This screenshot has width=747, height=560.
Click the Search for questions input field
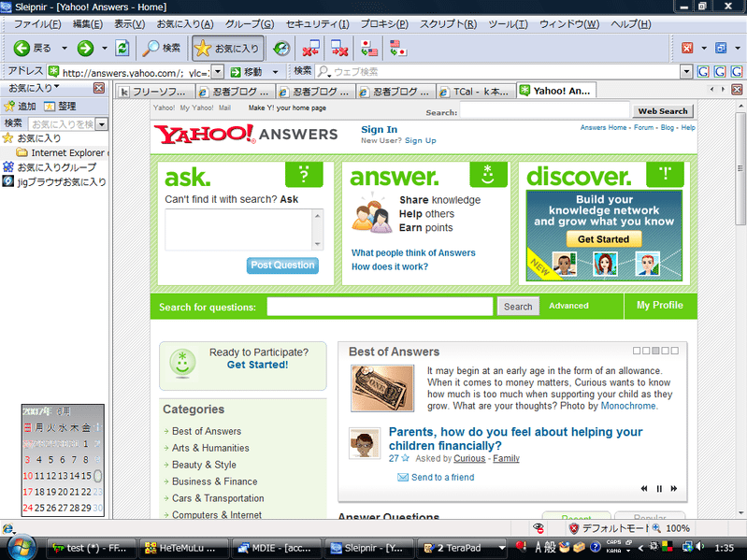click(380, 307)
